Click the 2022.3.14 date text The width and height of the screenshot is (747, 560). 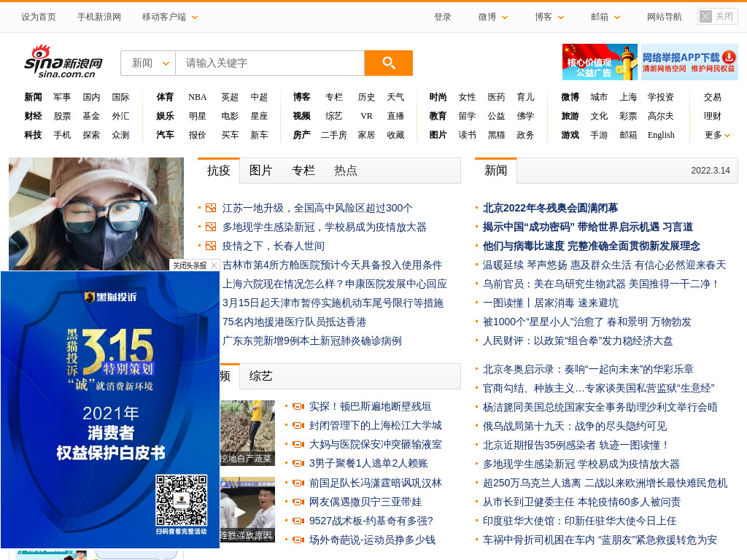711,171
